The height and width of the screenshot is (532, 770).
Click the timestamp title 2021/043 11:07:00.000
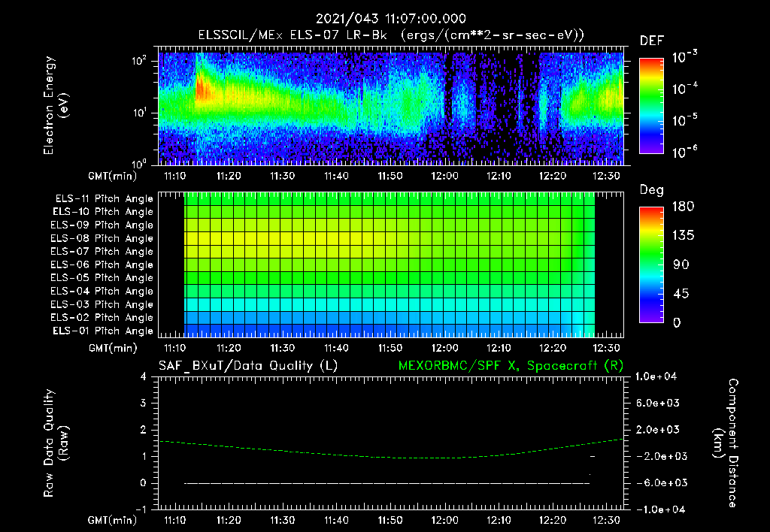[390, 19]
